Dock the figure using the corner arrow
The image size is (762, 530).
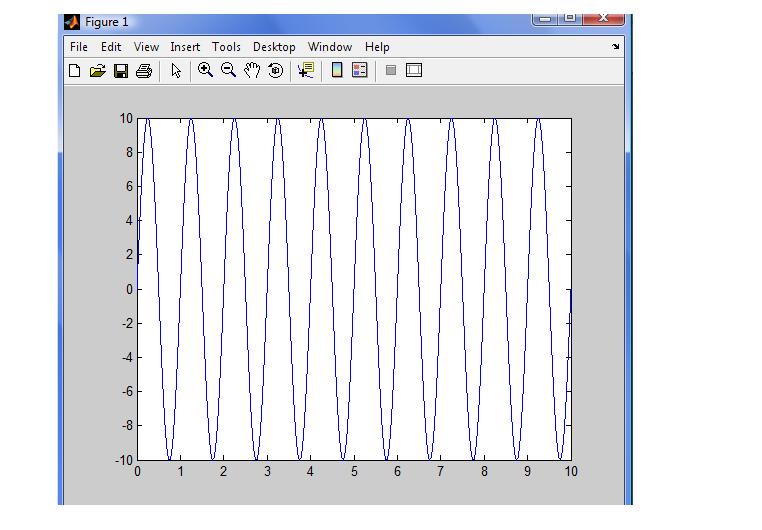coord(616,47)
